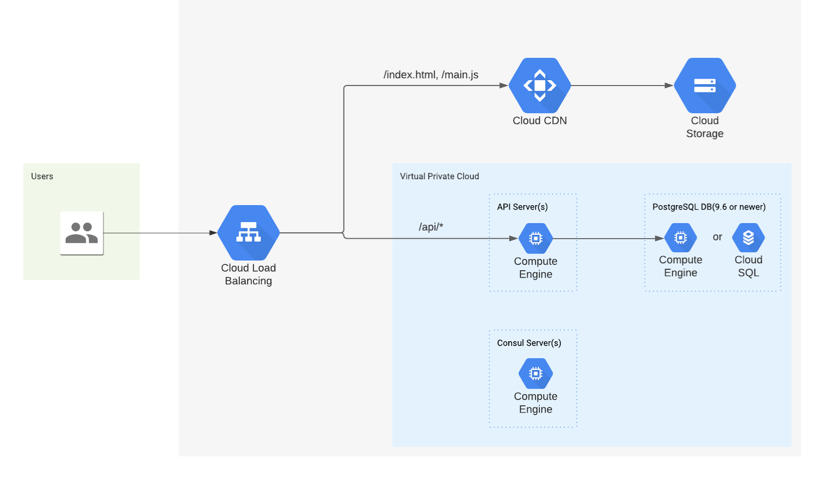Select the "Virtual Private Cloud" heading
839x504 pixels.
pyautogui.click(x=439, y=176)
